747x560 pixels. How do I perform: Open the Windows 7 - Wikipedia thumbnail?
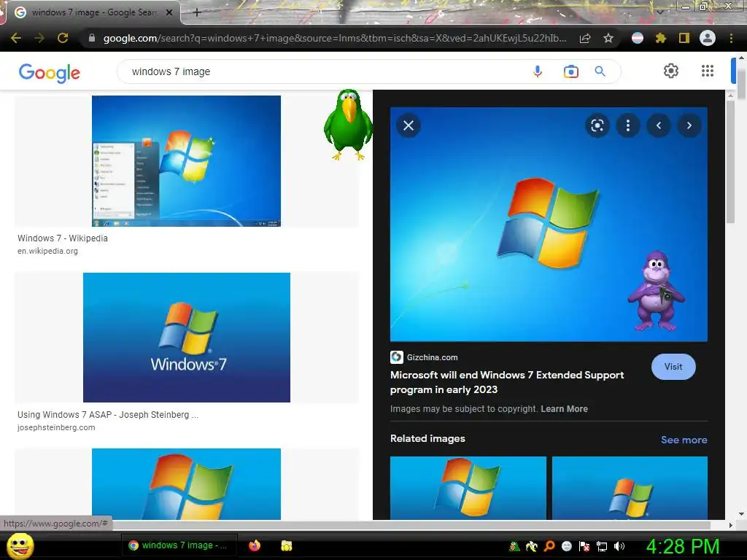[x=186, y=161]
